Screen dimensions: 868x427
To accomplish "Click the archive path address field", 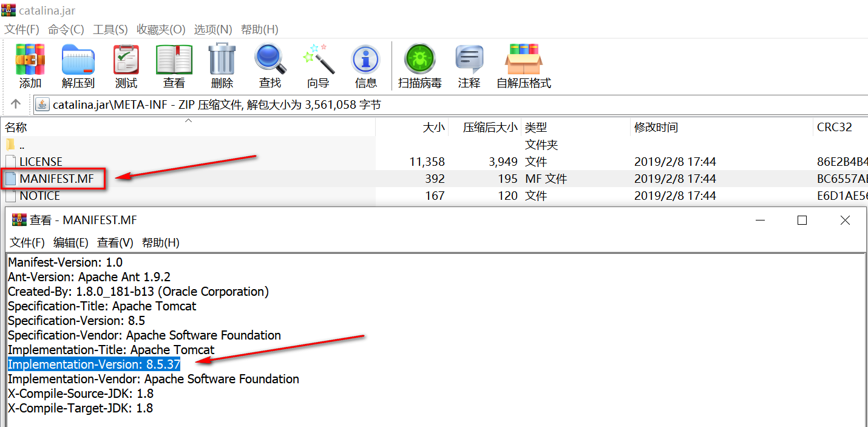I will tap(450, 104).
